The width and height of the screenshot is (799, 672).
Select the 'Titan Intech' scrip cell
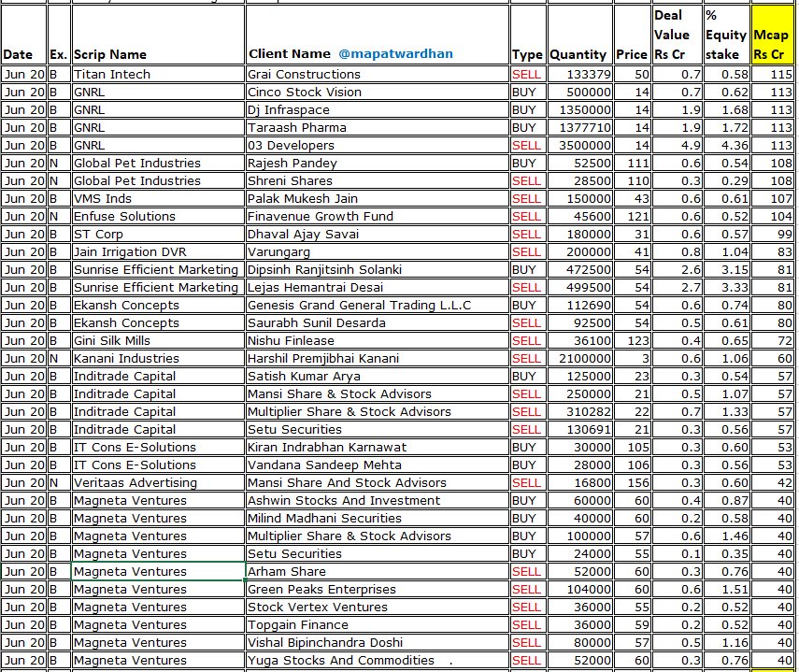pyautogui.click(x=158, y=75)
